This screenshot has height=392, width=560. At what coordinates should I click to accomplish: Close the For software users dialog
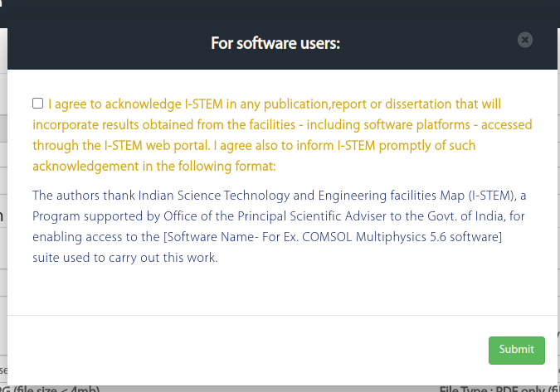(525, 40)
